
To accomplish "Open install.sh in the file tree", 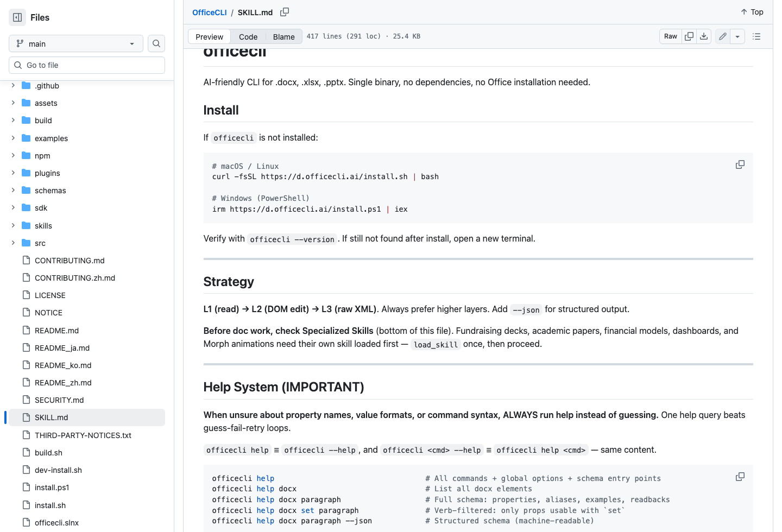I will click(x=50, y=505).
